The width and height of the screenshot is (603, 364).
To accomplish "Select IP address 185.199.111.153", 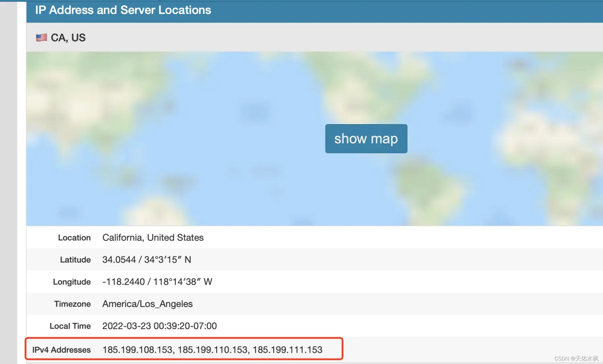I will coord(287,350).
